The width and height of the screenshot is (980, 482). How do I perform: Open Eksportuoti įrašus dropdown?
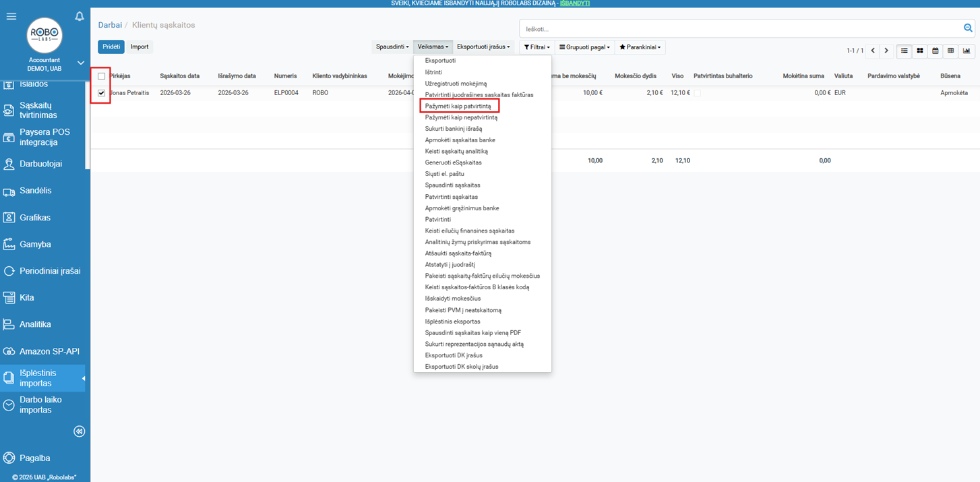pyautogui.click(x=484, y=47)
